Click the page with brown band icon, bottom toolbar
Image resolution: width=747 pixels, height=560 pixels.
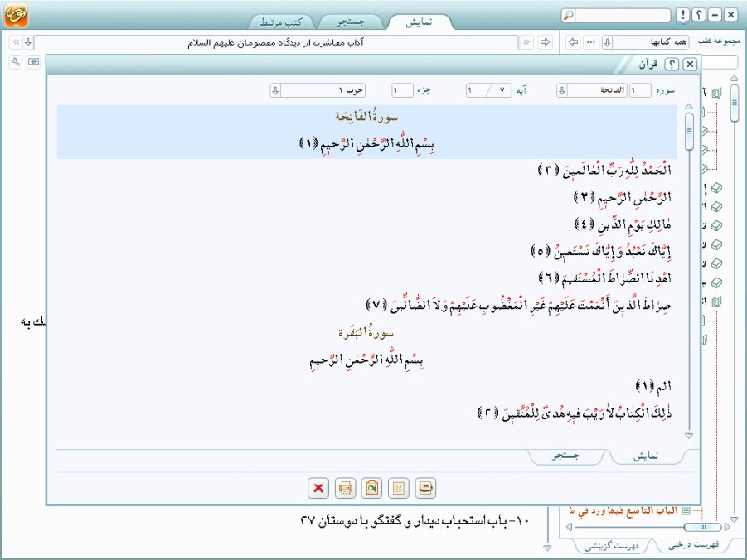(x=425, y=488)
